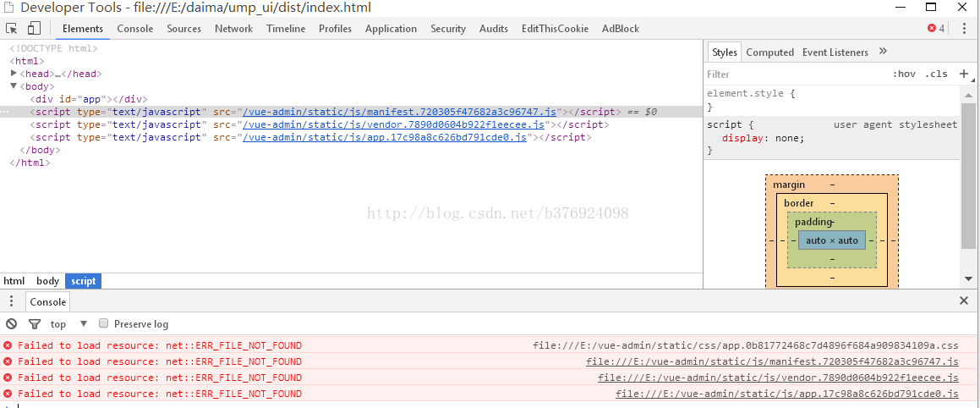The width and height of the screenshot is (980, 408).
Task: Clear the console with the ban icon
Action: pos(11,323)
